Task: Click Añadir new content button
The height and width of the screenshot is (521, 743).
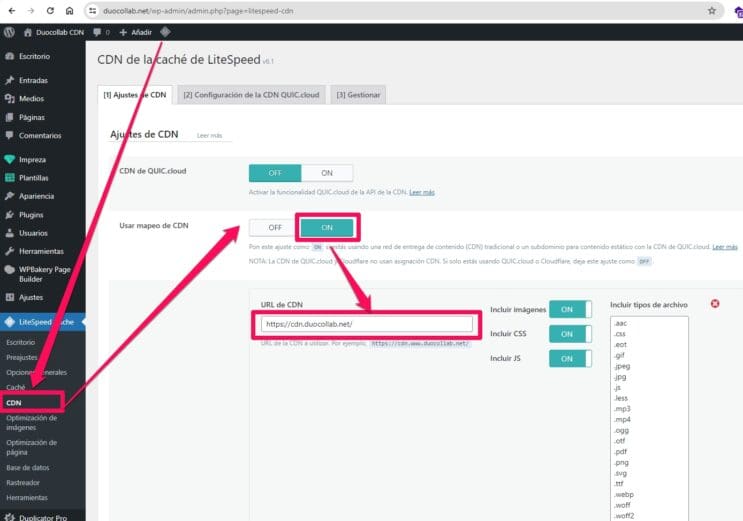Action: coord(136,32)
